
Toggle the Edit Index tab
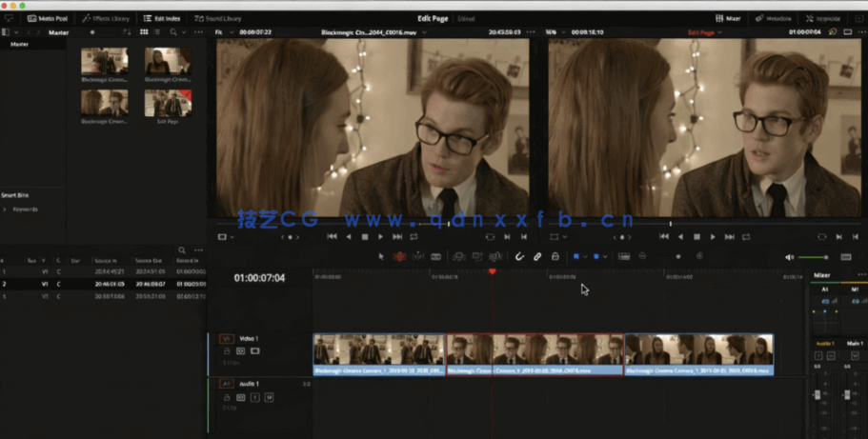point(162,18)
